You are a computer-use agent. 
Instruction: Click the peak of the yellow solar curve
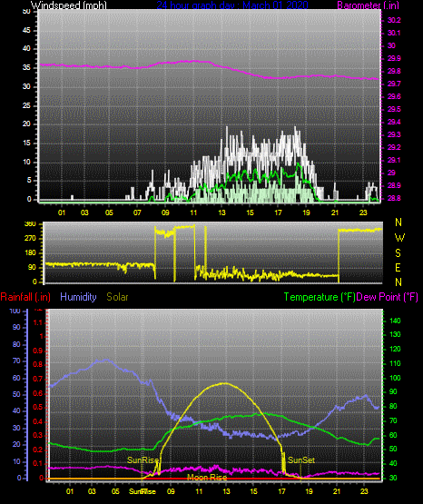click(225, 383)
